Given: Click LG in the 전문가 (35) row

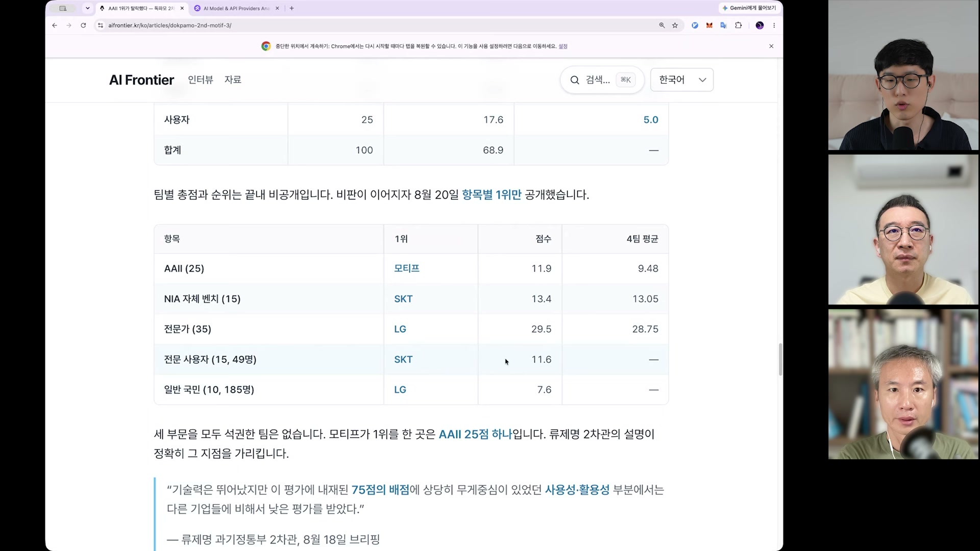Looking at the screenshot, I should point(400,329).
